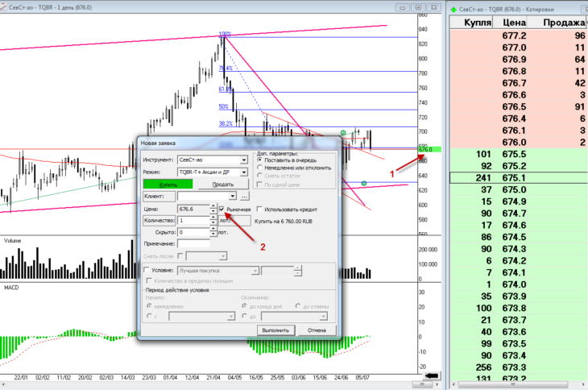Select ask price 677.2 row

[x=518, y=35]
